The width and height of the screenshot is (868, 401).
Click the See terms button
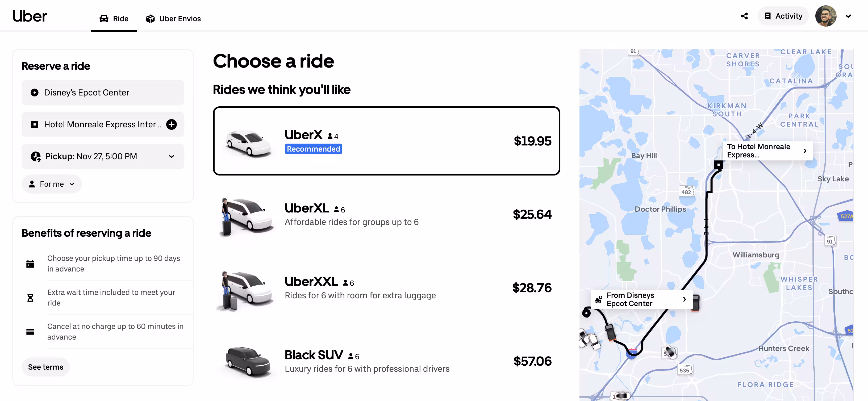pyautogui.click(x=45, y=367)
